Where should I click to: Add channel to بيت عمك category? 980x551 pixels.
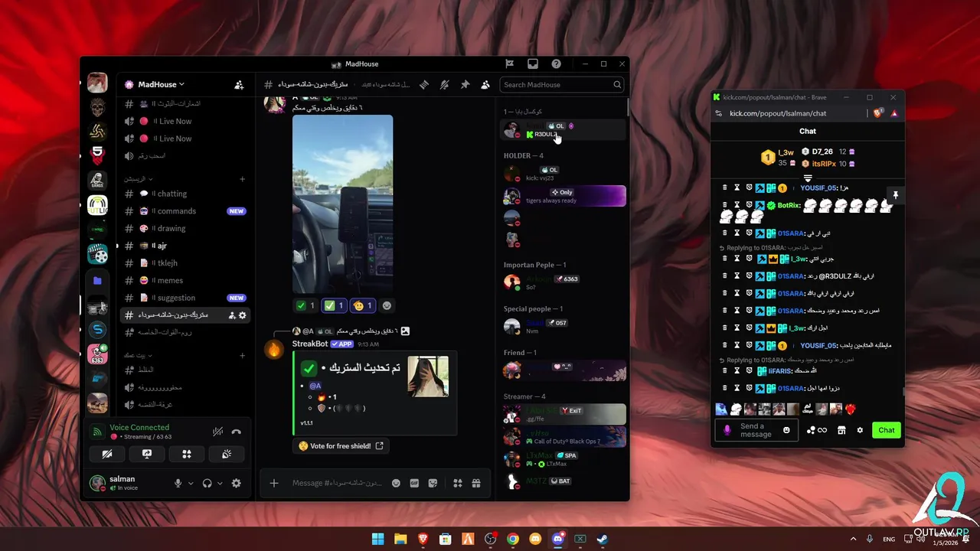tap(243, 356)
